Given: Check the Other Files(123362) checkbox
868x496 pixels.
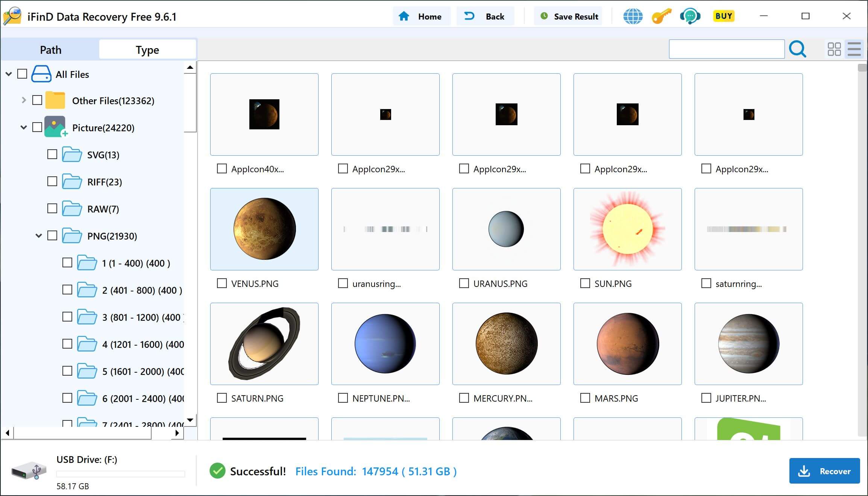Looking at the screenshot, I should point(37,100).
